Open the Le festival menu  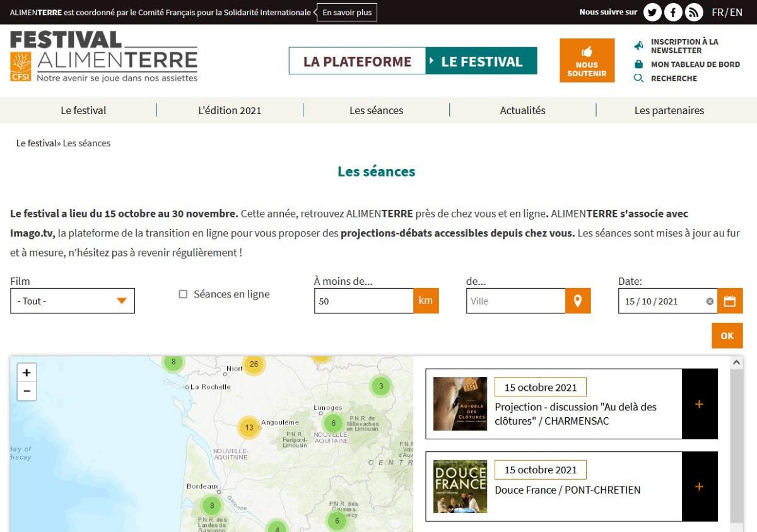[x=83, y=110]
